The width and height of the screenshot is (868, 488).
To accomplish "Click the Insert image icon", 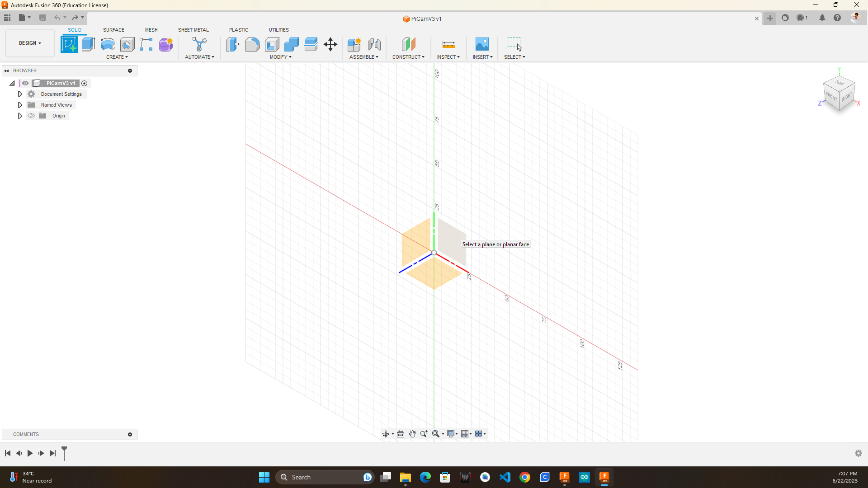I will (482, 44).
